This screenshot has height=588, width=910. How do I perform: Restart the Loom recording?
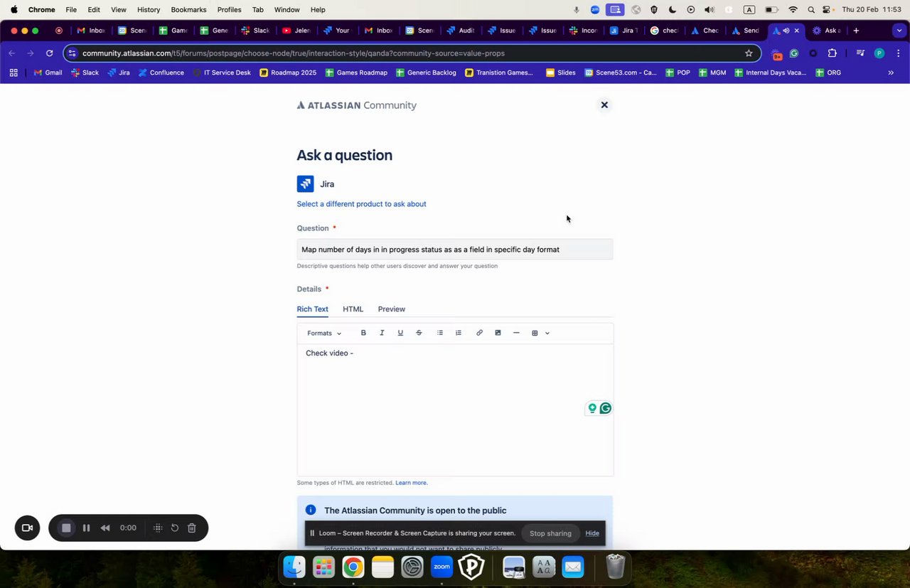pyautogui.click(x=175, y=528)
